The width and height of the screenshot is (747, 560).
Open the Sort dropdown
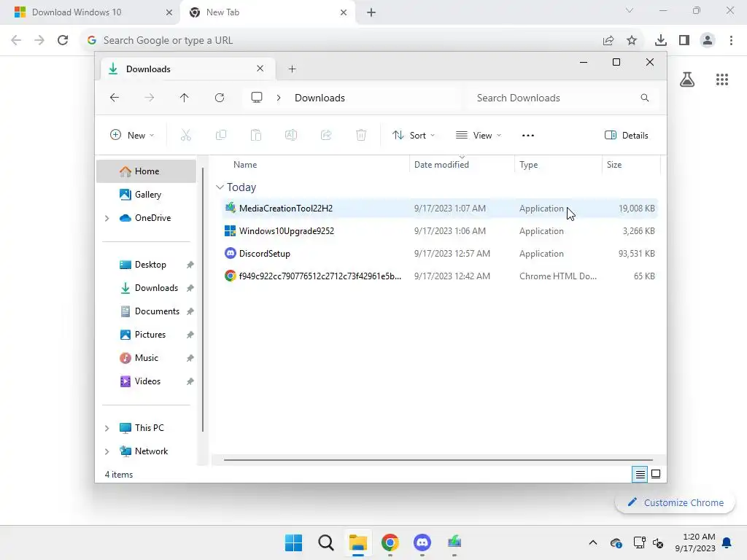click(414, 135)
